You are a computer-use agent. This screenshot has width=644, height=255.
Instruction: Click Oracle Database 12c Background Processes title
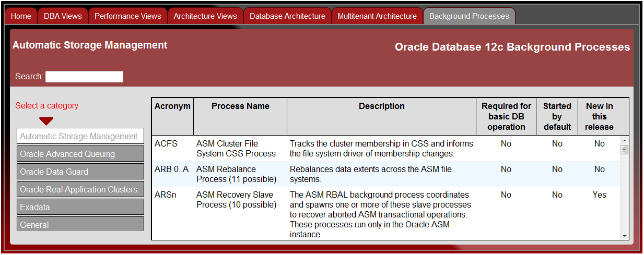(x=512, y=47)
